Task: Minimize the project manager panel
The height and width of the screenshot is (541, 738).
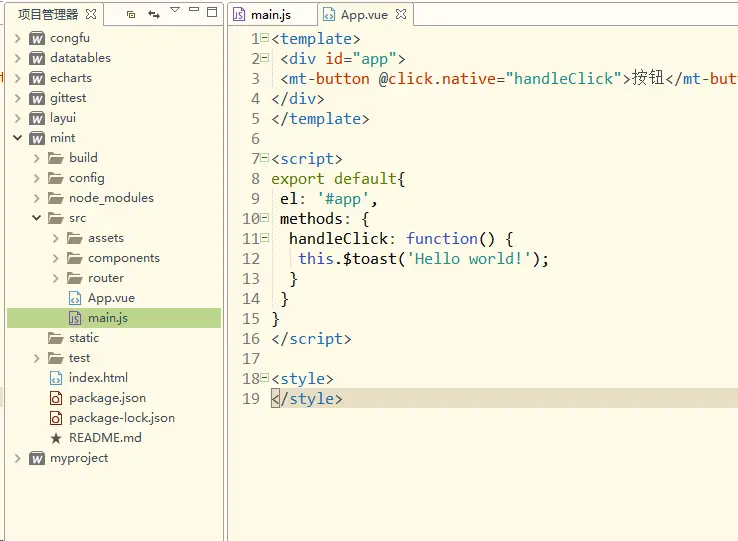Action: (x=194, y=9)
